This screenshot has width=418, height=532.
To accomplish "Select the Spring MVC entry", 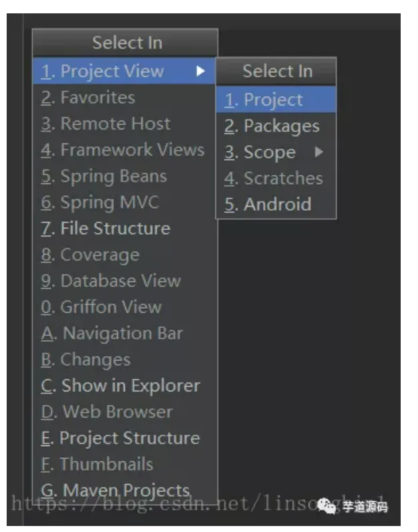I will [x=125, y=202].
